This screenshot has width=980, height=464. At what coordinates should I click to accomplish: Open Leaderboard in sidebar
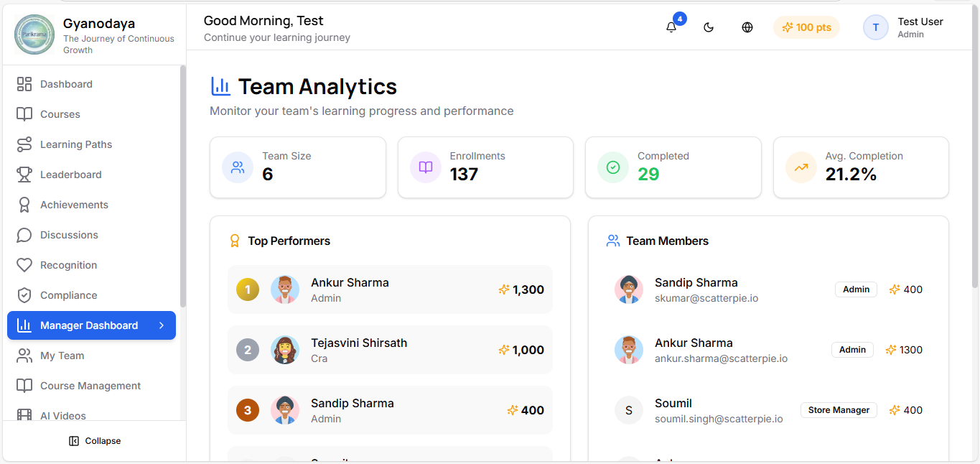tap(91, 175)
